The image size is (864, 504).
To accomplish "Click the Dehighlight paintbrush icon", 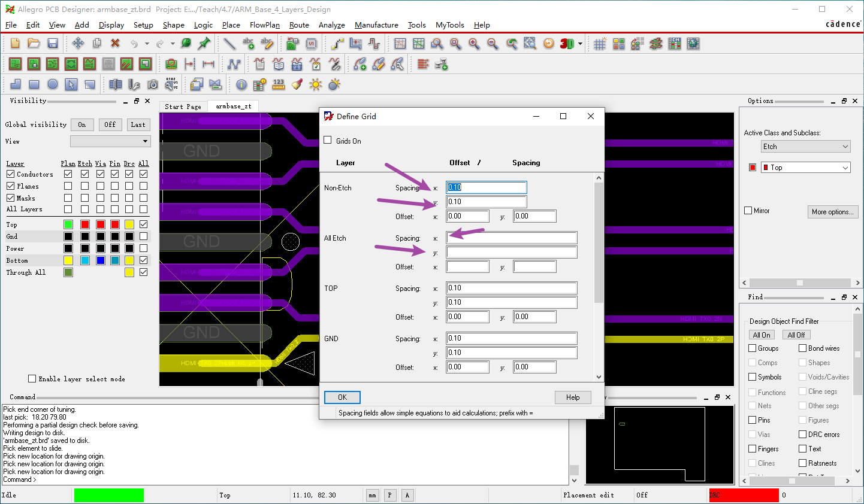I will coord(297,84).
